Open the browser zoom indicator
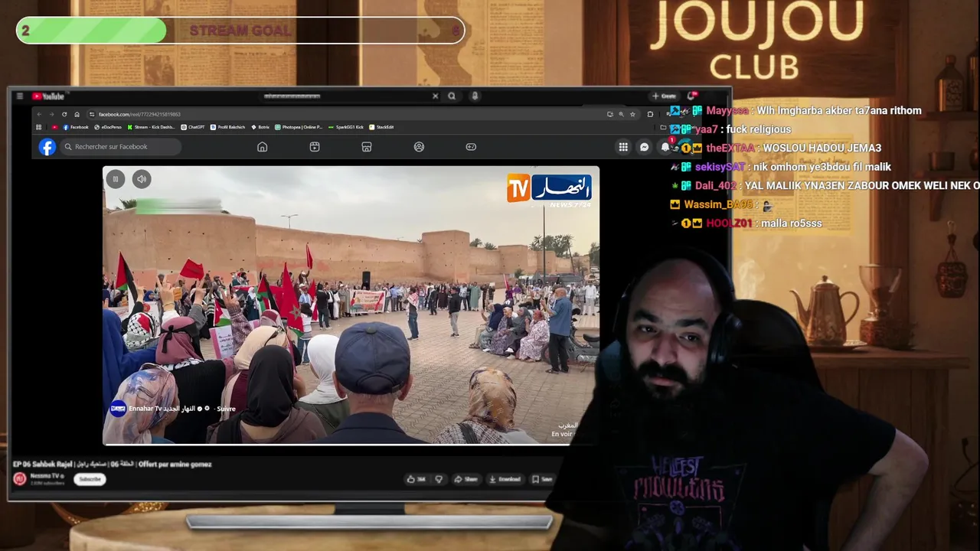This screenshot has height=551, width=980. click(x=621, y=114)
